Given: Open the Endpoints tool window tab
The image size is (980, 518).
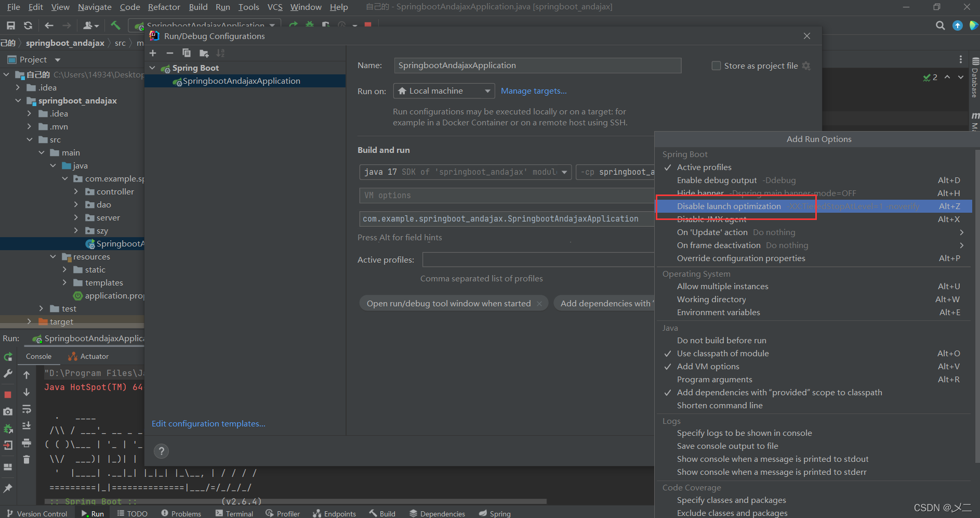Looking at the screenshot, I should coord(335,513).
